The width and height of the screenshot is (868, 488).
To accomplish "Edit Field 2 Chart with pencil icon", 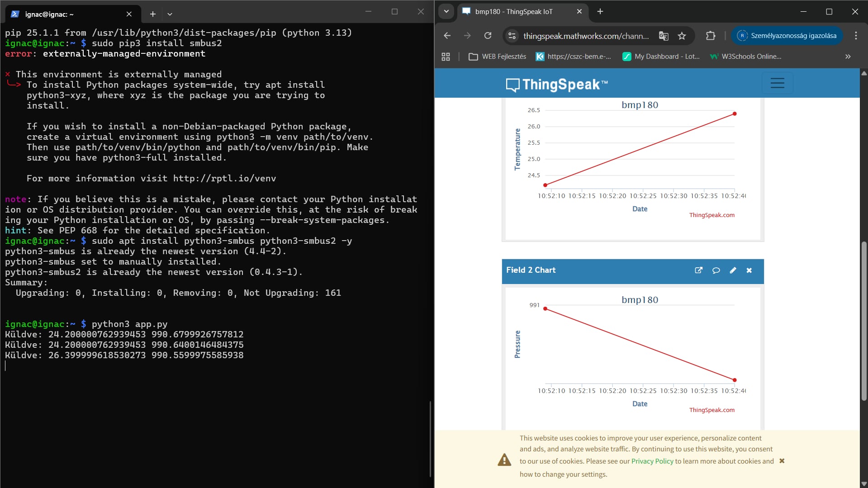I will [x=733, y=270].
